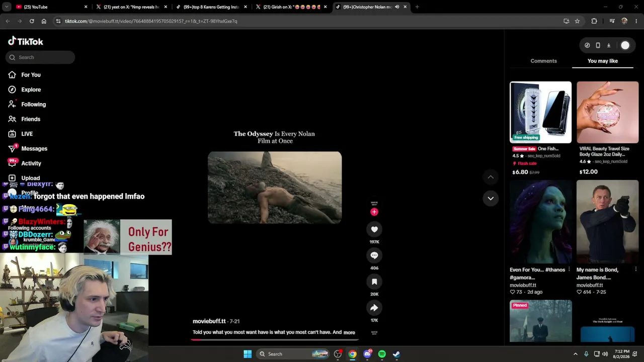Open the James Bond video thumbnail
The width and height of the screenshot is (644, 362).
(x=608, y=222)
